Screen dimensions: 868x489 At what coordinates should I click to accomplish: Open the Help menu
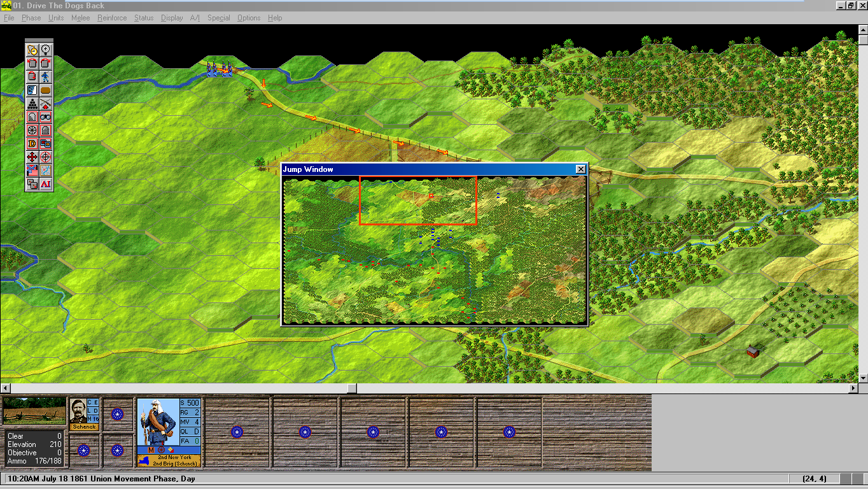pos(275,18)
